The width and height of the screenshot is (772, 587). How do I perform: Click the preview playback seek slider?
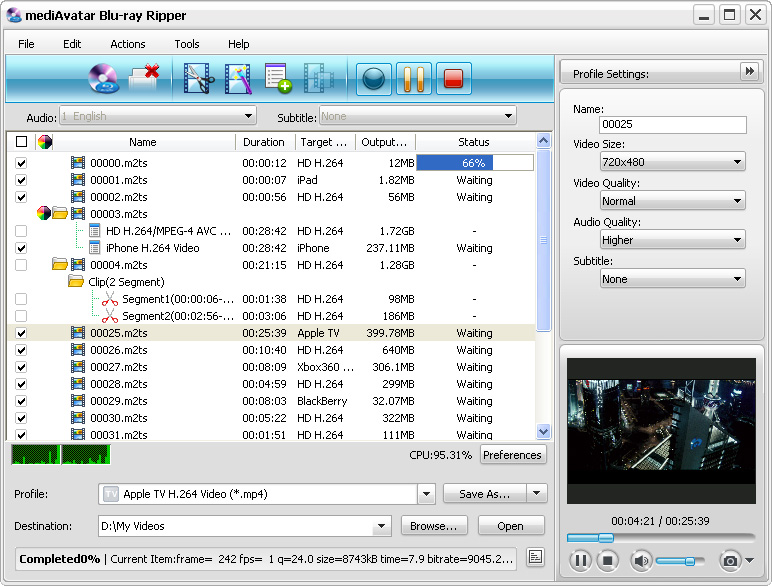click(x=661, y=538)
